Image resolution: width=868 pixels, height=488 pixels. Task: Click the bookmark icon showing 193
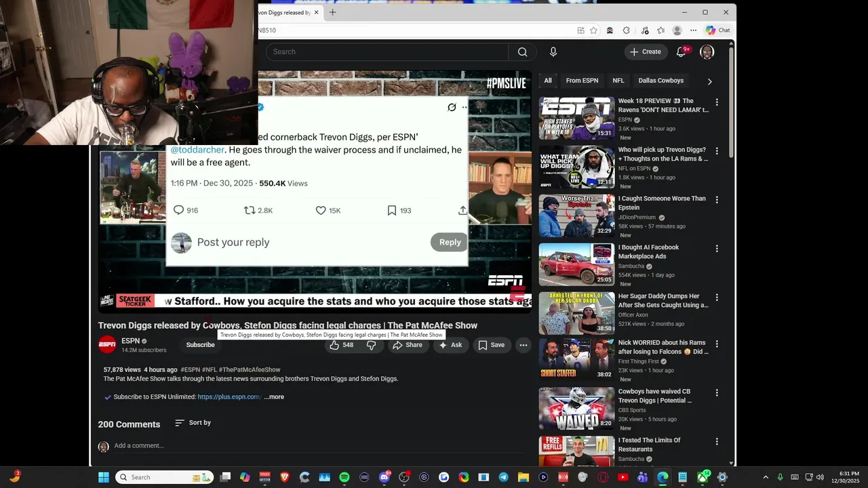pyautogui.click(x=391, y=211)
